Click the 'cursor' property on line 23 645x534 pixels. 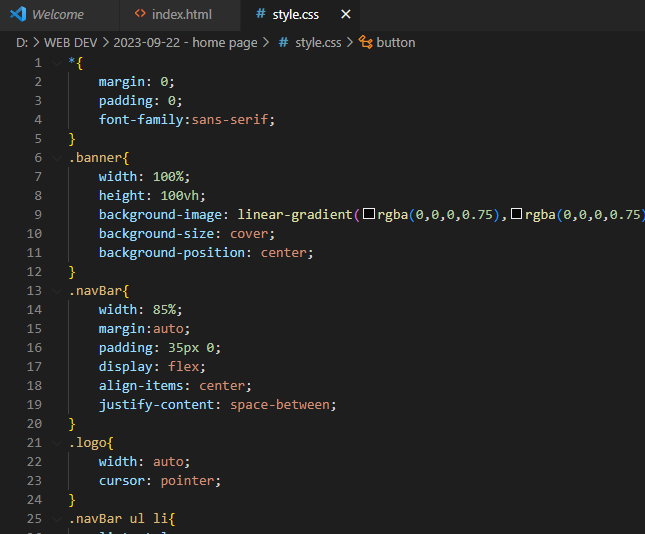coord(122,481)
